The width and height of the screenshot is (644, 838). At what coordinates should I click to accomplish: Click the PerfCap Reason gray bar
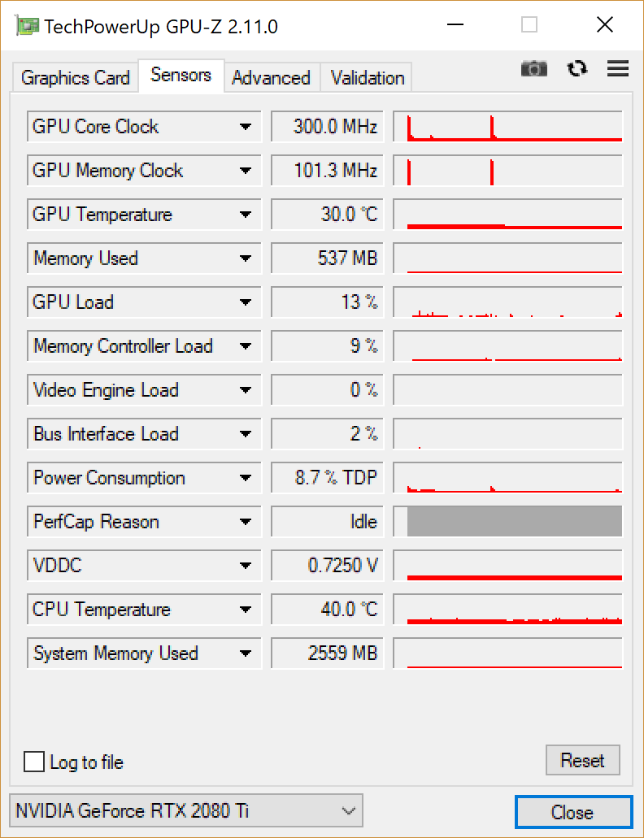514,522
